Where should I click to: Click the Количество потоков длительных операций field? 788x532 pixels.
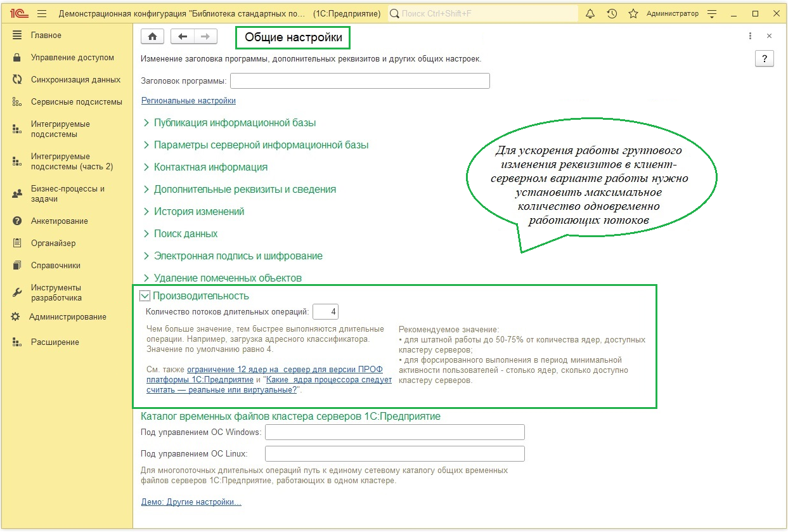[326, 312]
